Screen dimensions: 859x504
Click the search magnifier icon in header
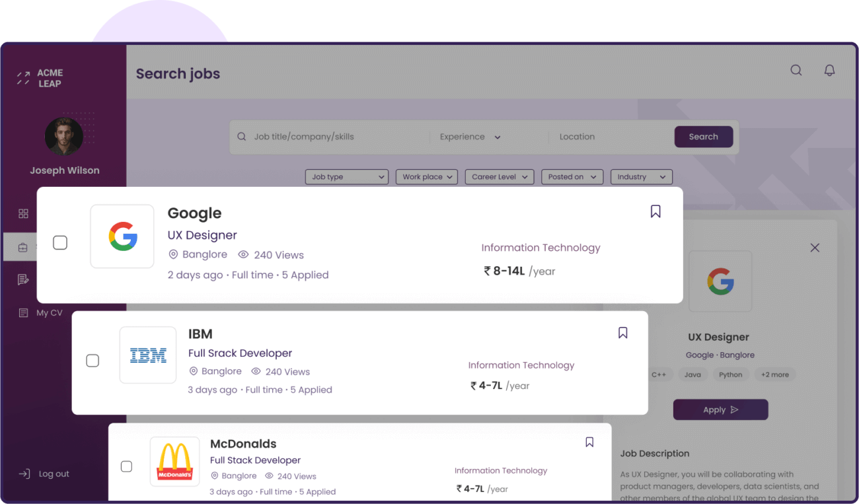[796, 70]
